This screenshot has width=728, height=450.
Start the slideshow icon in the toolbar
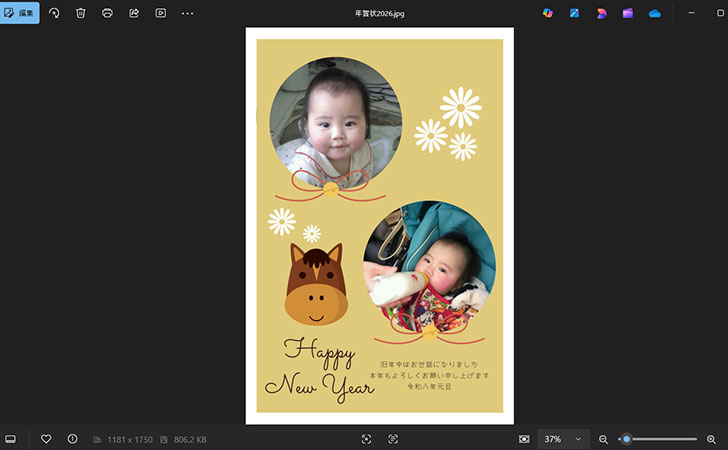tap(160, 13)
